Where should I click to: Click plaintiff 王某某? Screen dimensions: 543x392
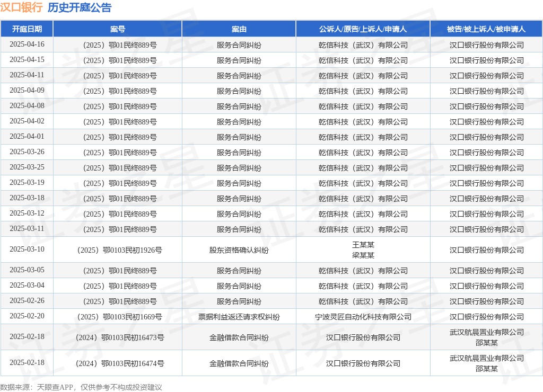[363, 245]
